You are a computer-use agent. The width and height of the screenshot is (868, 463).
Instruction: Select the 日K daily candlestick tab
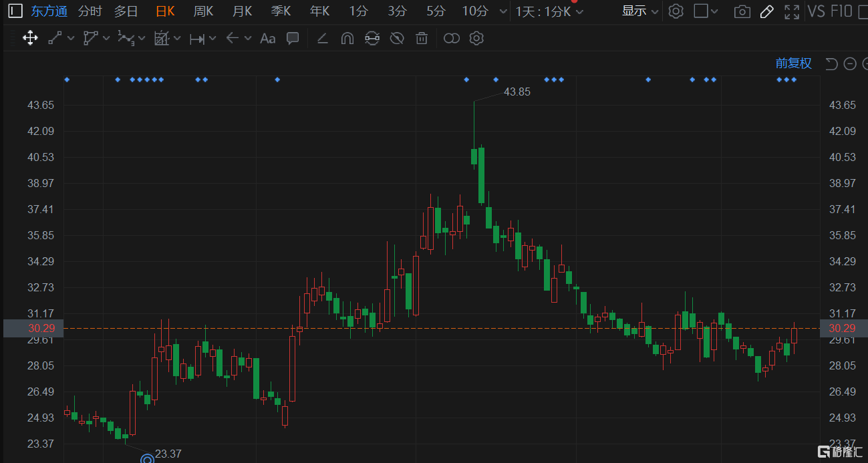165,11
